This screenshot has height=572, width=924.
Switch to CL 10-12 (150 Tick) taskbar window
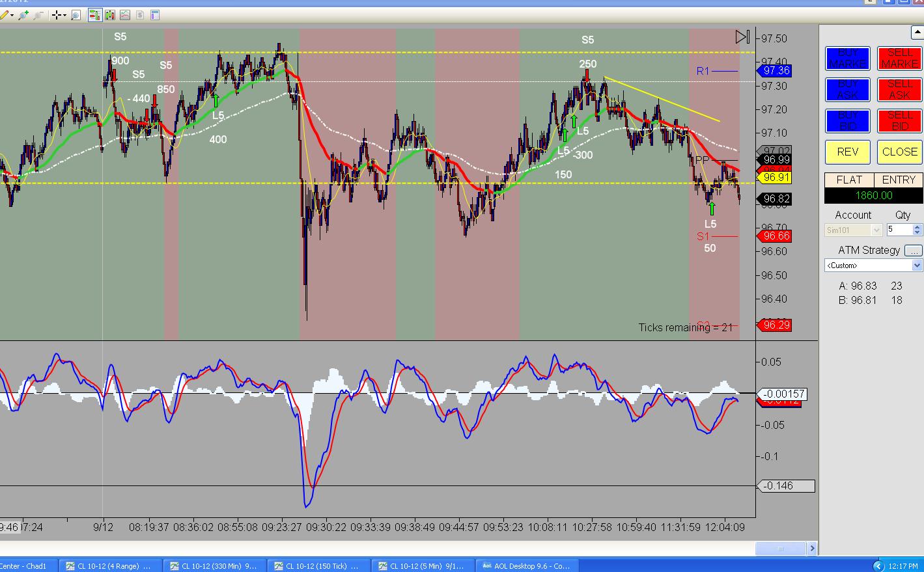[x=318, y=565]
